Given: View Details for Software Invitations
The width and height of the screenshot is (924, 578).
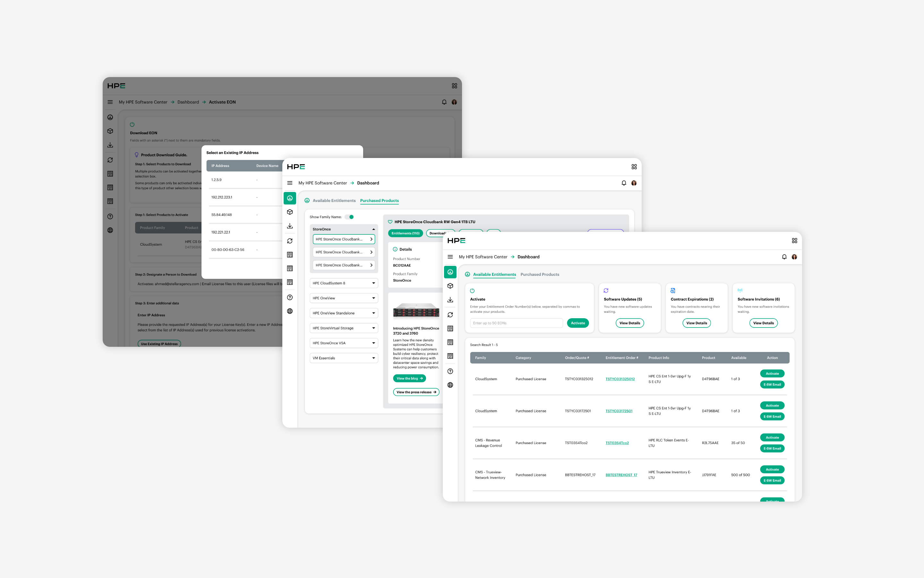Looking at the screenshot, I should click(x=763, y=323).
